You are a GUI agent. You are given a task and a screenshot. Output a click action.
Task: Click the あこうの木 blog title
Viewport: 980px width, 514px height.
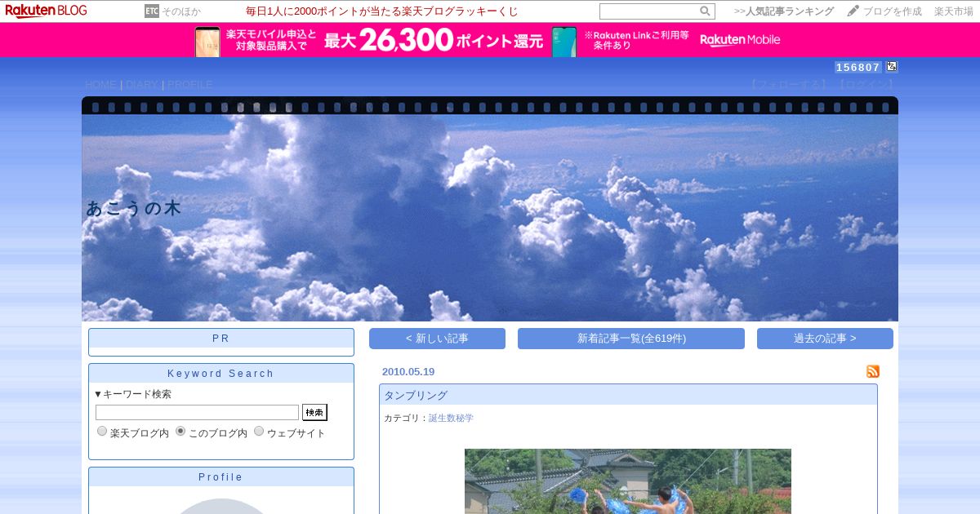pos(133,208)
